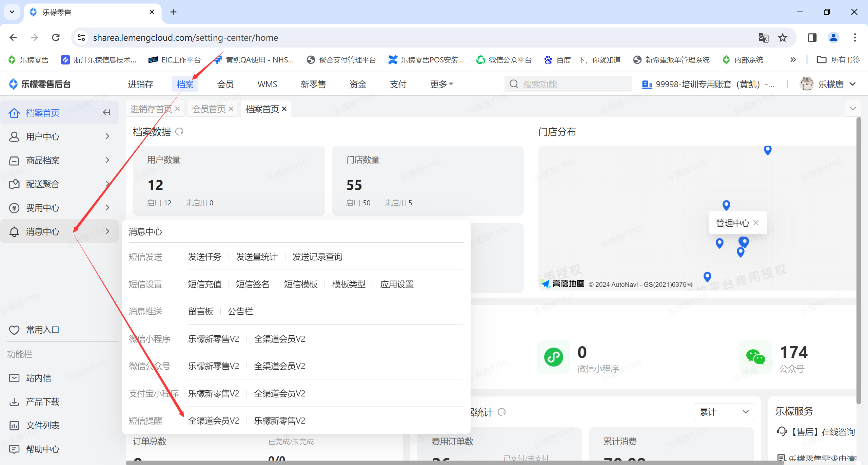Open 短信充值 link
The width and height of the screenshot is (868, 465).
click(204, 284)
